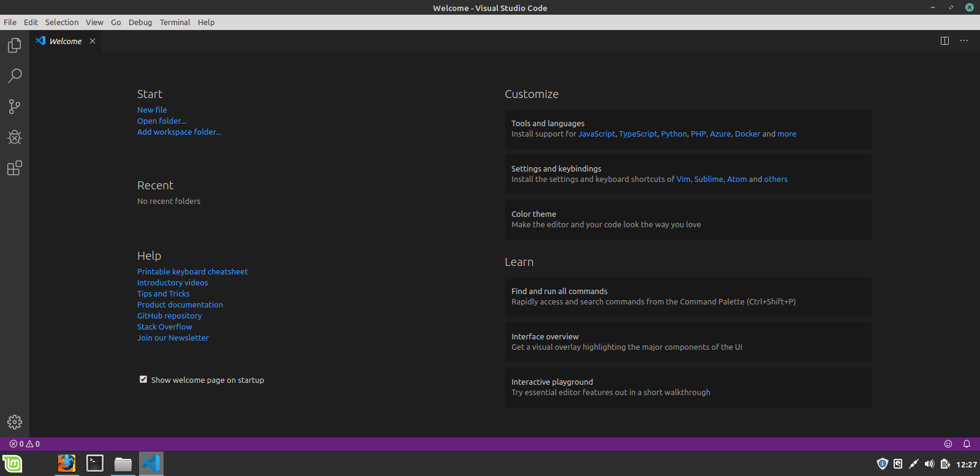The width and height of the screenshot is (980, 476).
Task: Open the volume control tray icon
Action: (x=929, y=464)
